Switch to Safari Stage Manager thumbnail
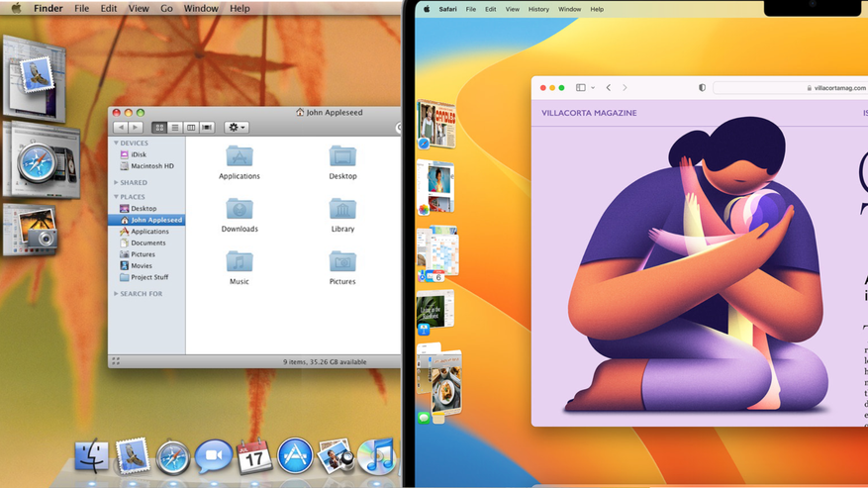Screen dimensions: 868x488 pos(435,125)
